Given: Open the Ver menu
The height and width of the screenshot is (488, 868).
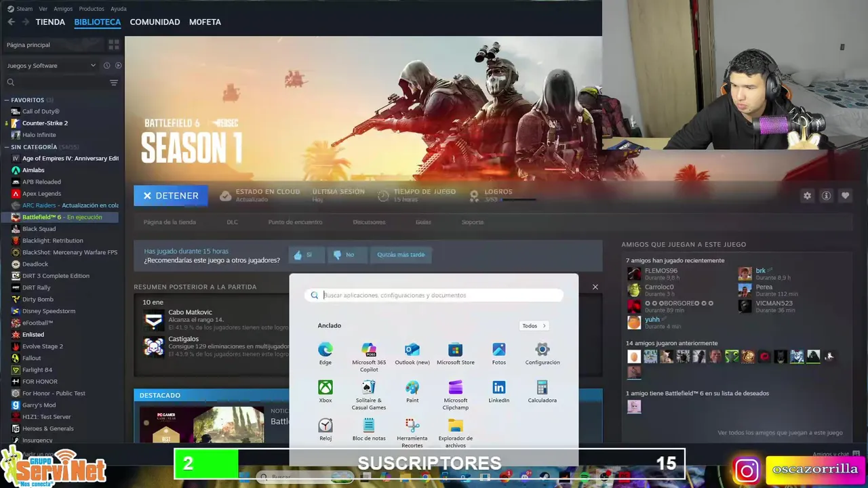Looking at the screenshot, I should (x=43, y=9).
